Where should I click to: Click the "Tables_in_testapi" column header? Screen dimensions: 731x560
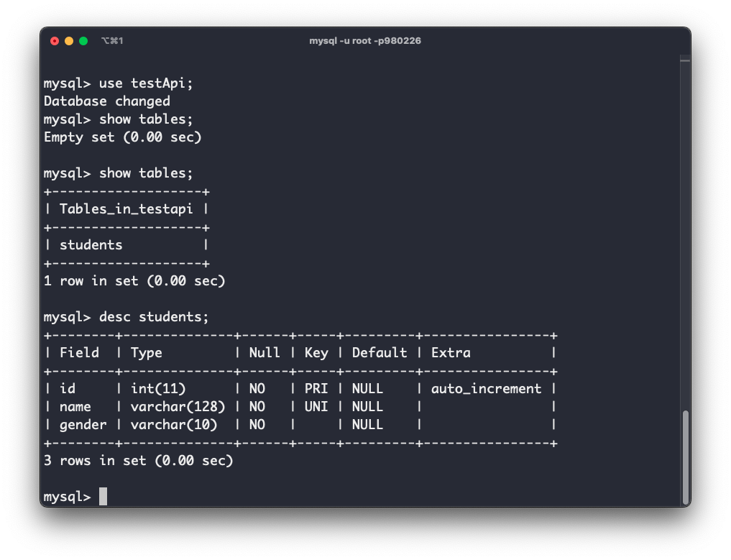pyautogui.click(x=127, y=209)
